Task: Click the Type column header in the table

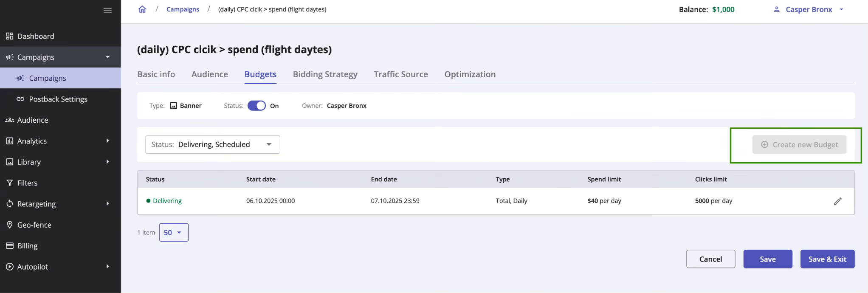Action: (503, 179)
